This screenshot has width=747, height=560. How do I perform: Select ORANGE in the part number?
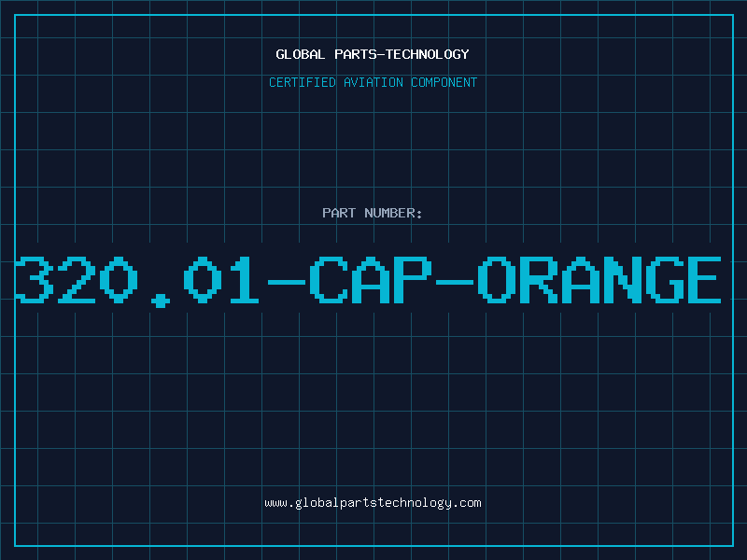599,280
